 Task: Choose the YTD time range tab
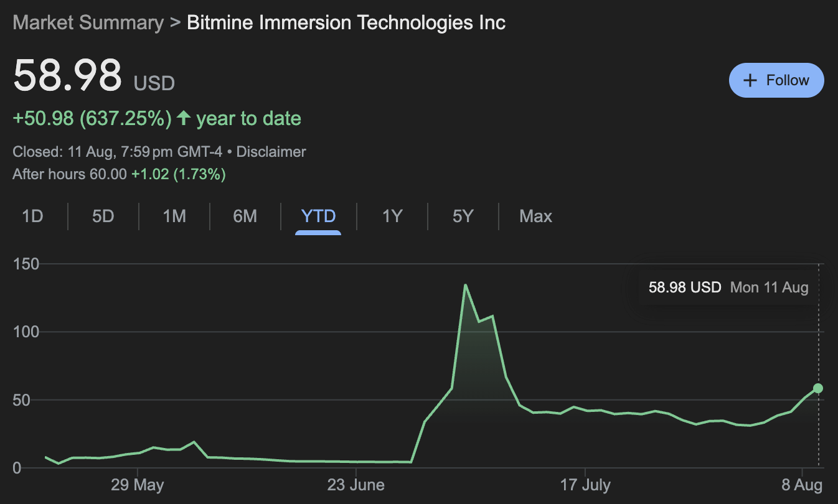pos(318,217)
